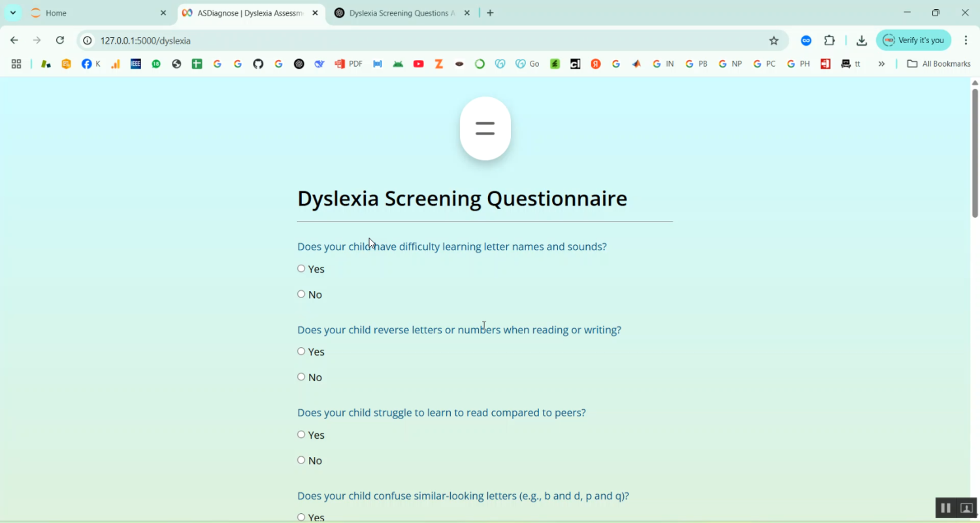The height and width of the screenshot is (523, 980).
Task: Open the Google bookmark labeled NP
Action: coord(730,64)
